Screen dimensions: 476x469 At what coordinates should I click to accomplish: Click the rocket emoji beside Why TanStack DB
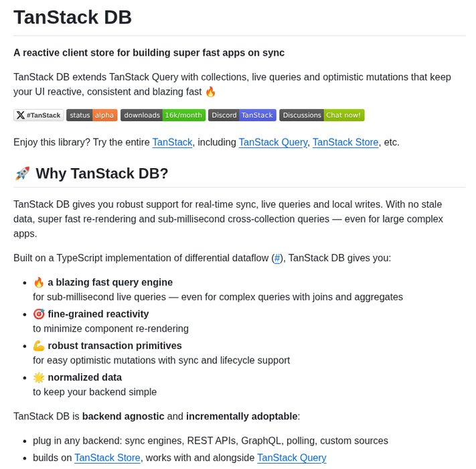click(22, 174)
